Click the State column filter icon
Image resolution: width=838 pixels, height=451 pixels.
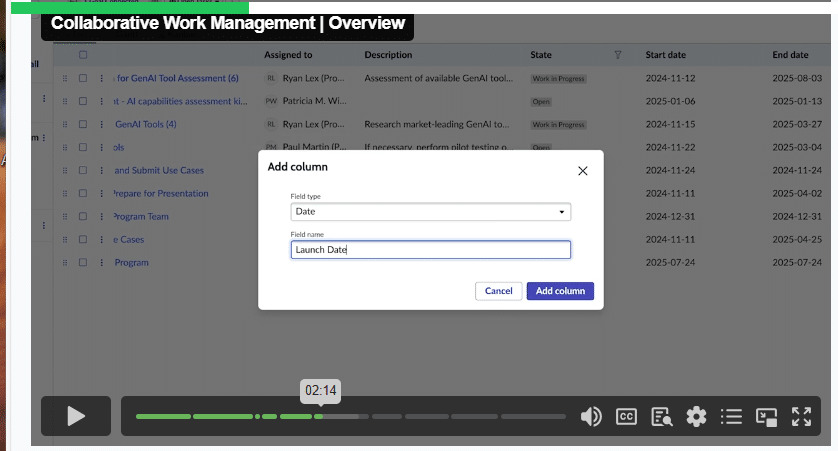[617, 55]
